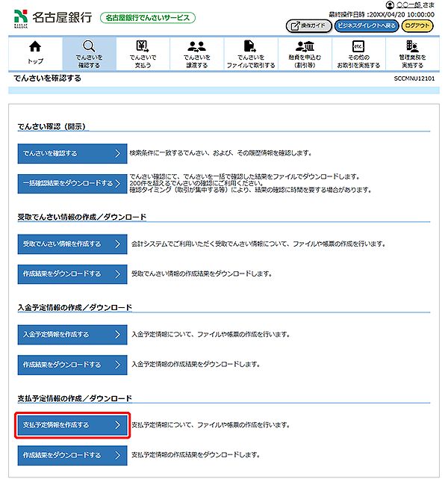Open the その他のお取引を実施する etc icon
Image resolution: width=448 pixels, height=482 pixels.
358,47
